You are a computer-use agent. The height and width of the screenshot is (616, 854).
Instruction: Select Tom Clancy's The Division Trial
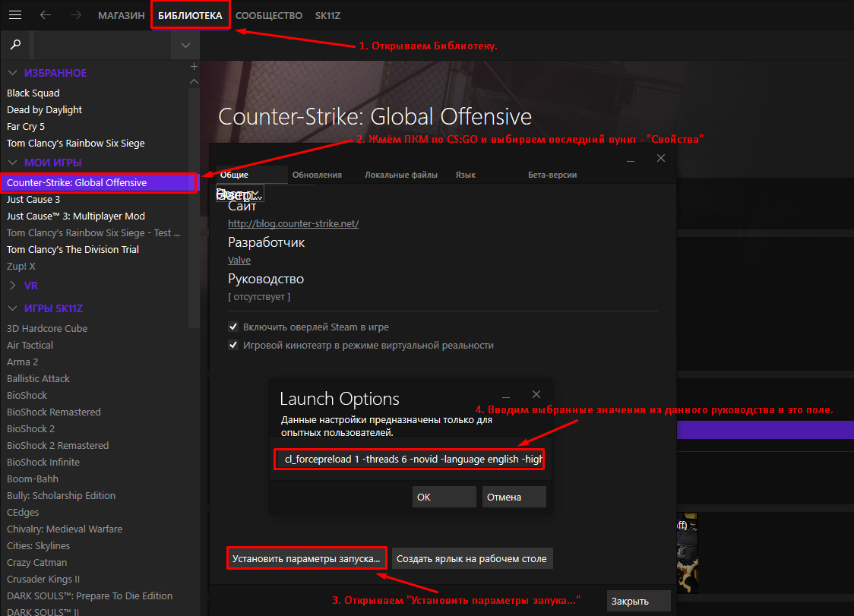[x=72, y=249]
